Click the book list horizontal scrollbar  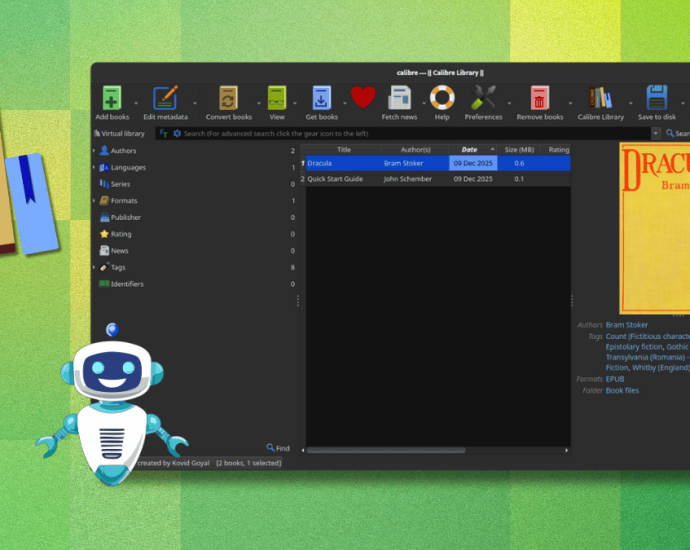pyautogui.click(x=400, y=450)
